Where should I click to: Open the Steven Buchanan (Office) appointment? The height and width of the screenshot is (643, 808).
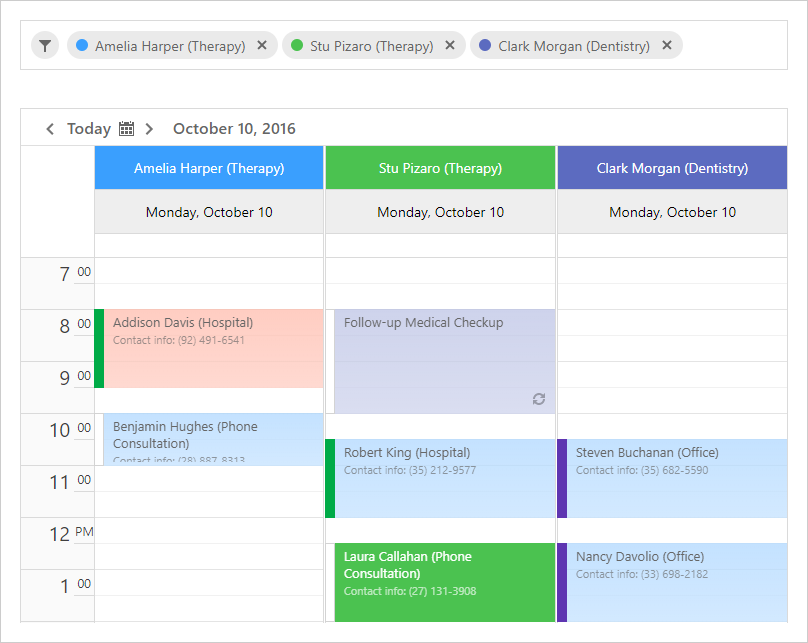click(676, 478)
